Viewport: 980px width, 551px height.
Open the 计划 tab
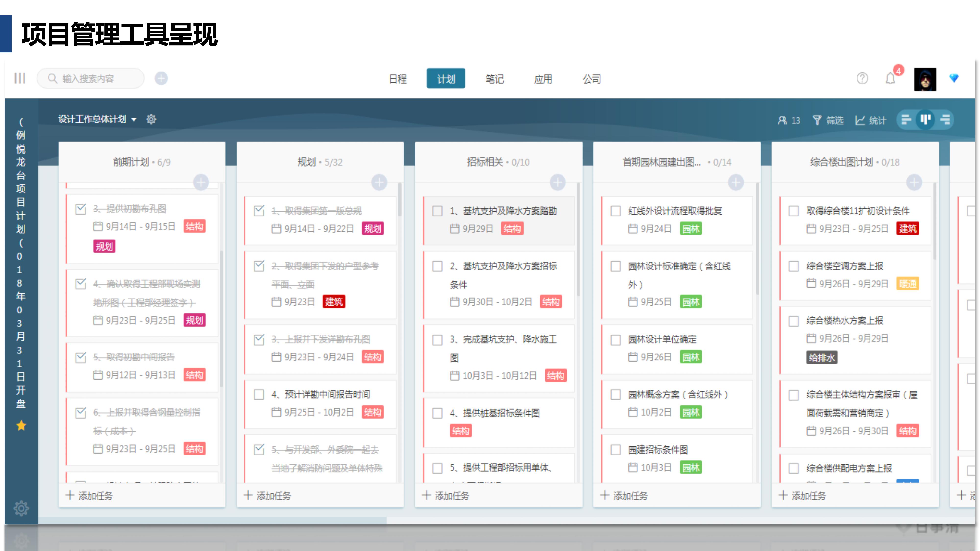446,78
